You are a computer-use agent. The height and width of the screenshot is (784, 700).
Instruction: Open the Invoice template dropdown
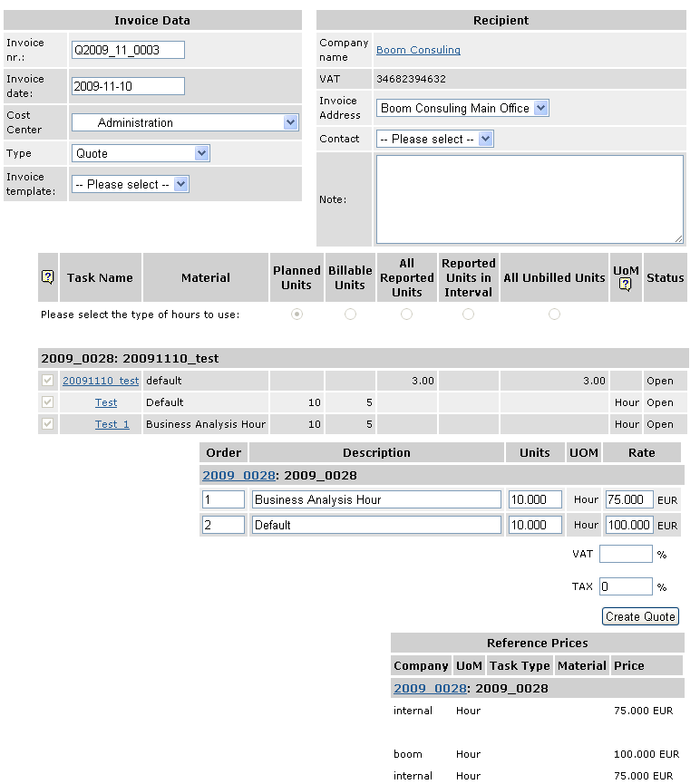pos(130,184)
